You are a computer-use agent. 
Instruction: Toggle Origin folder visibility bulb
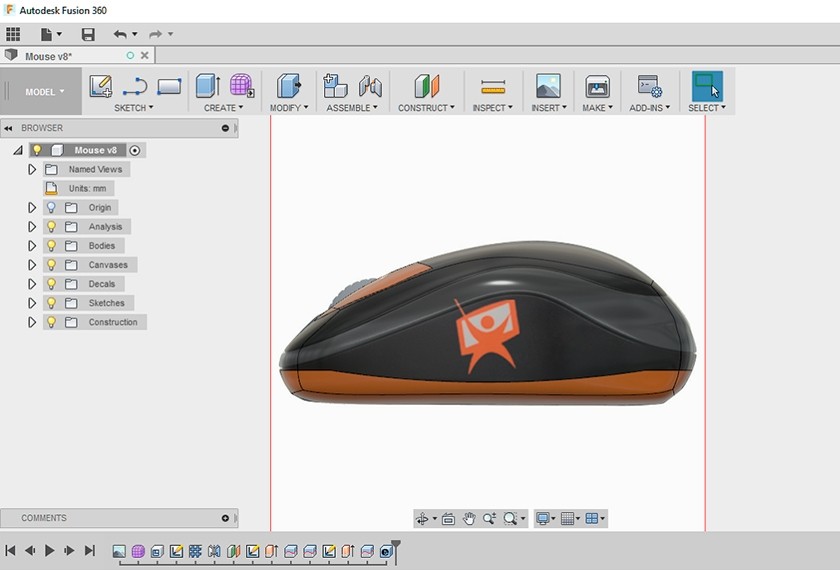51,208
